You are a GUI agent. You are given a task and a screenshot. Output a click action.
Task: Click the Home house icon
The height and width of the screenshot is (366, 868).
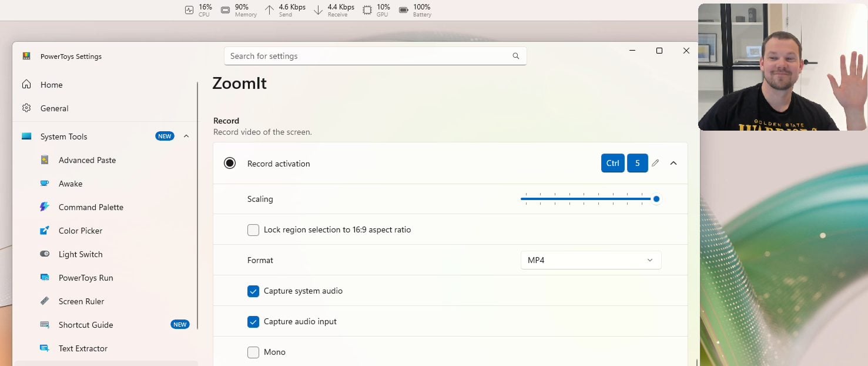pos(26,84)
